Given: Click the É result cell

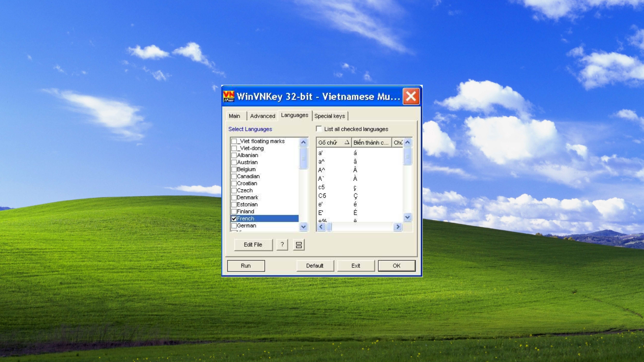Looking at the screenshot, I should click(x=355, y=213).
